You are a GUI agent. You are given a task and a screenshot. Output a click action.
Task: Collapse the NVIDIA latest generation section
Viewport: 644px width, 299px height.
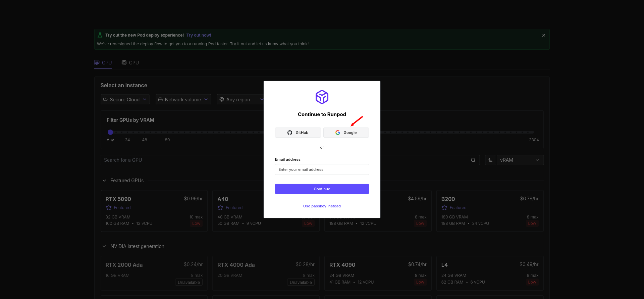pos(104,246)
